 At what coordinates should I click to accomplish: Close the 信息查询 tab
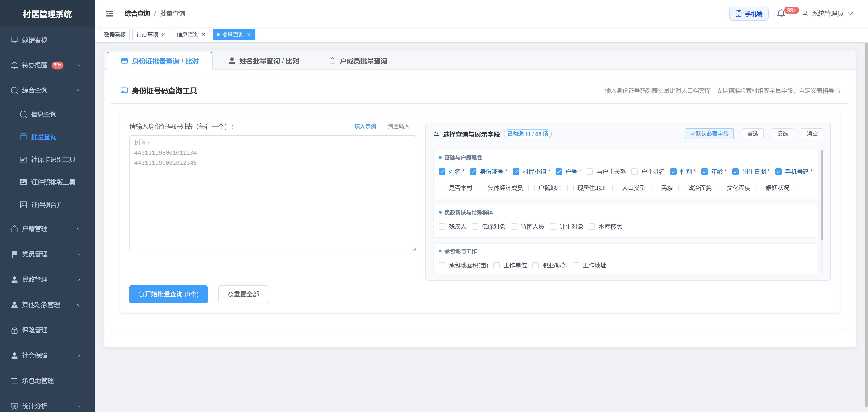(x=203, y=35)
